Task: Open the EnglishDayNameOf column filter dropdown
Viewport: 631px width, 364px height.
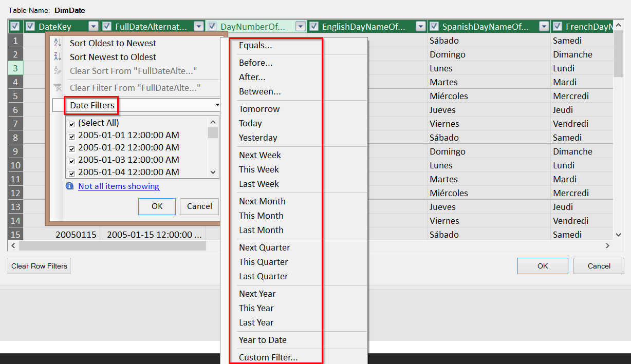Action: click(x=421, y=27)
